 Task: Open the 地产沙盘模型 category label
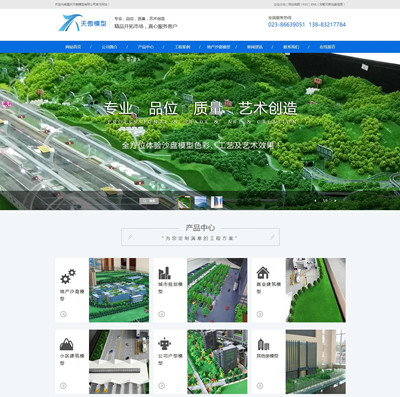coord(72,295)
